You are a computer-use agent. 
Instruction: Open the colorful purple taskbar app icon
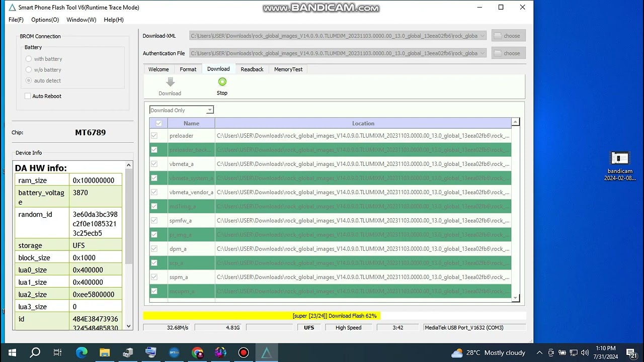[220, 352]
